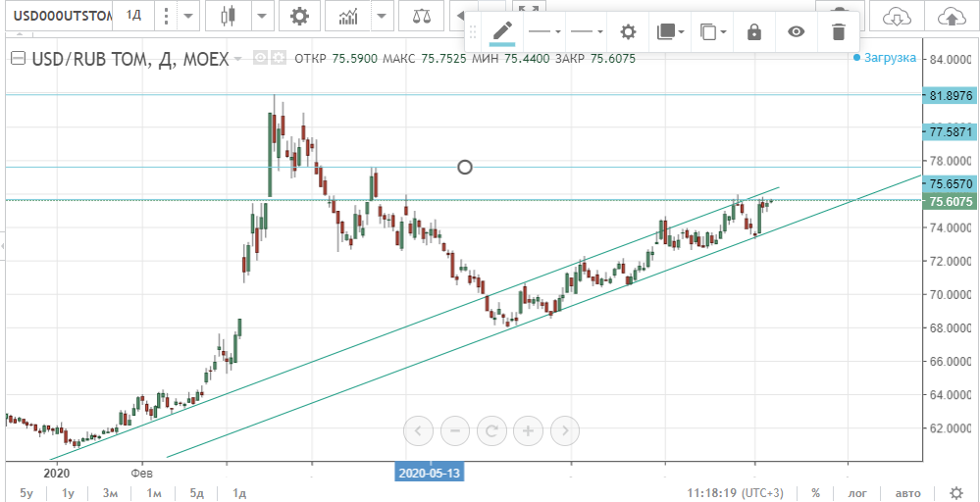Click the 81.8976 price label
The image size is (980, 502).
pos(950,95)
